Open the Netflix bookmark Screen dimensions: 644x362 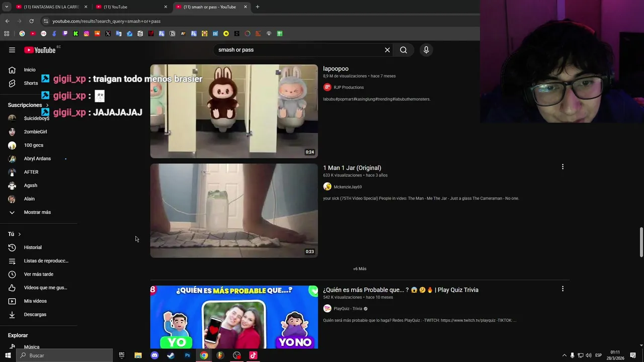150,34
